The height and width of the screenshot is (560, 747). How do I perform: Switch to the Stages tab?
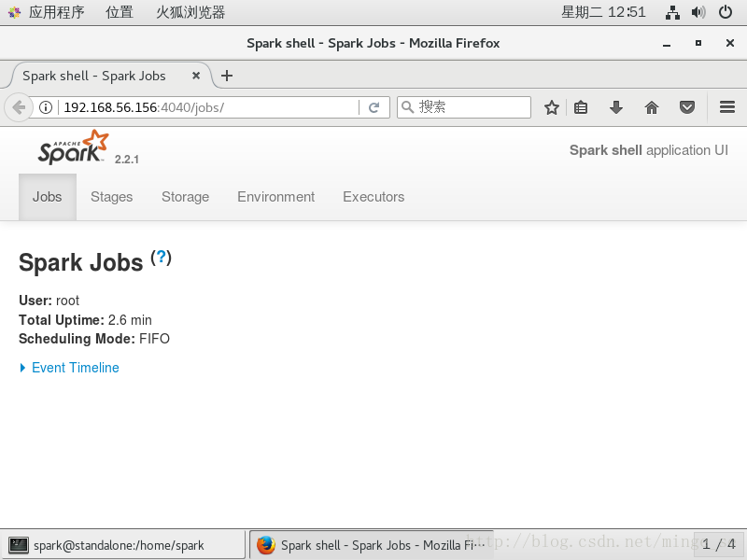tap(111, 197)
